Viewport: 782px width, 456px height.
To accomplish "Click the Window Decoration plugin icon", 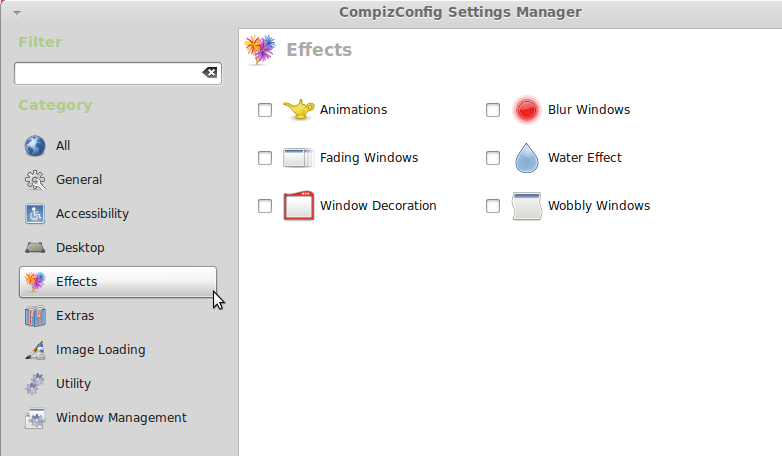I will [x=298, y=206].
